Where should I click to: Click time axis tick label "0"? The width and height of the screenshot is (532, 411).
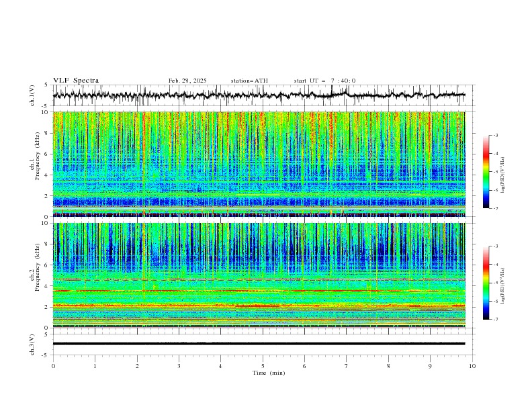coord(53,366)
